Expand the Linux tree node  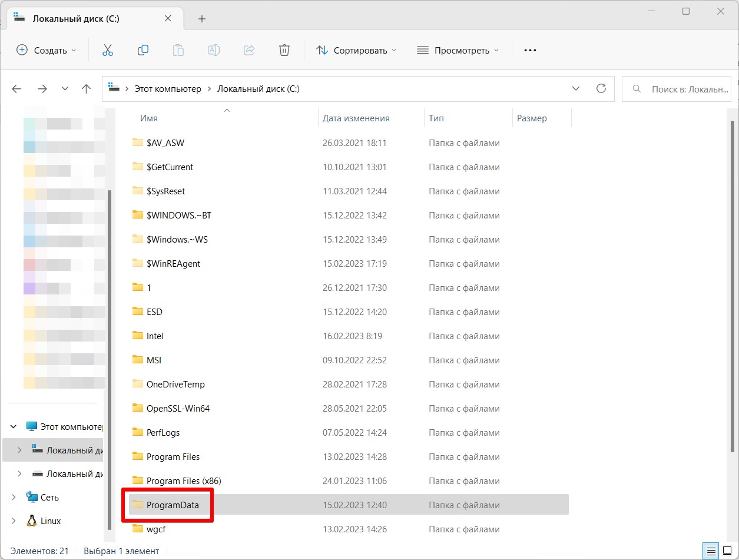14,521
